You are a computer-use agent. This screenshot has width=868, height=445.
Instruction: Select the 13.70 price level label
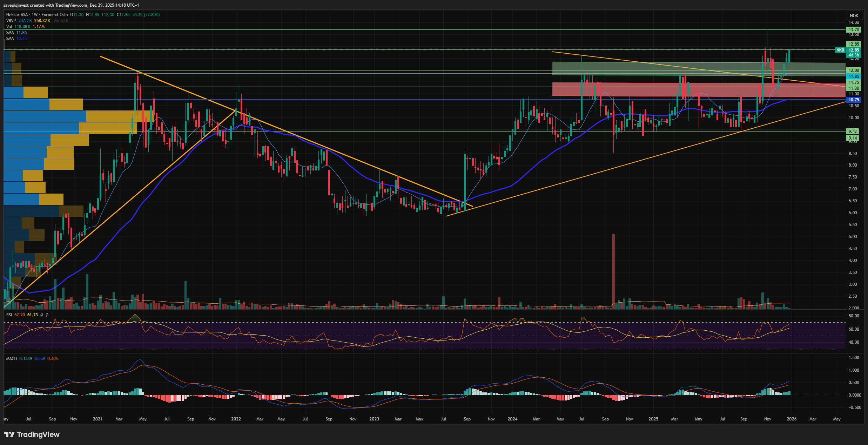pyautogui.click(x=854, y=30)
